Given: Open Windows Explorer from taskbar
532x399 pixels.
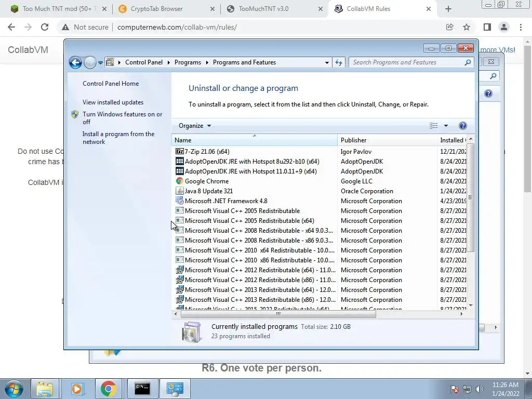Looking at the screenshot, I should point(45,389).
